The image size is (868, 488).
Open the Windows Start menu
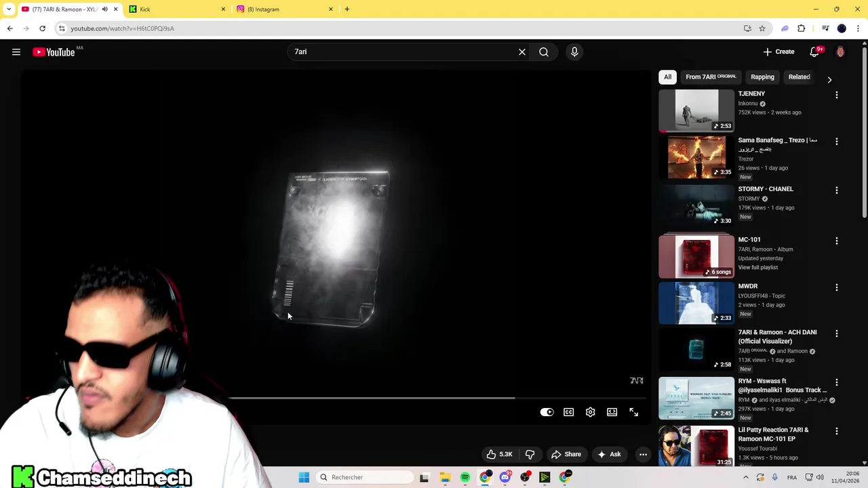(x=304, y=477)
